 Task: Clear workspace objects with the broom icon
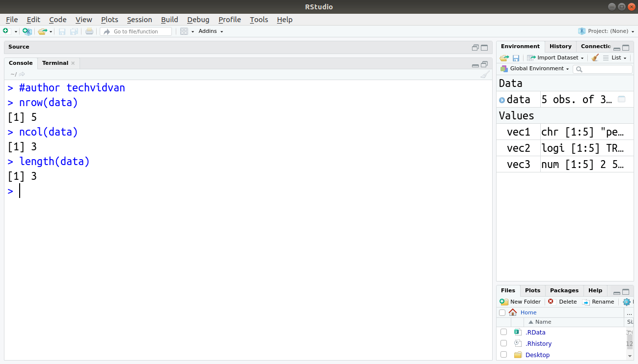click(594, 57)
